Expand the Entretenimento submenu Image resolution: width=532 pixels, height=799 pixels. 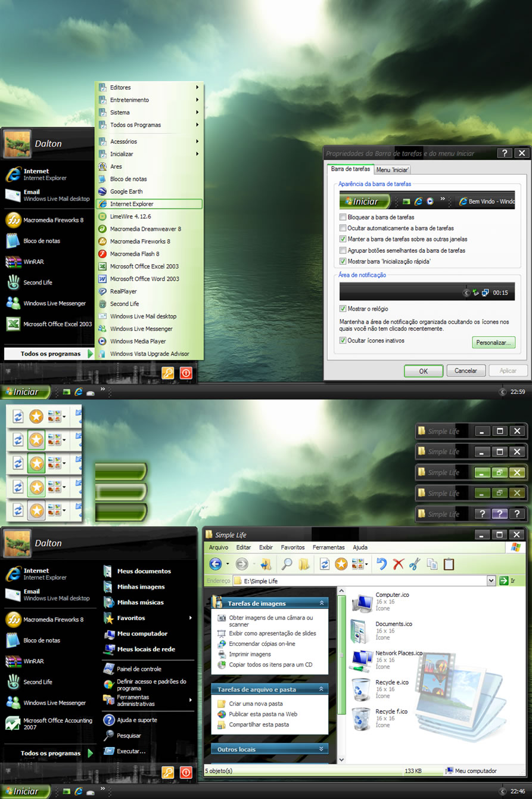(149, 100)
